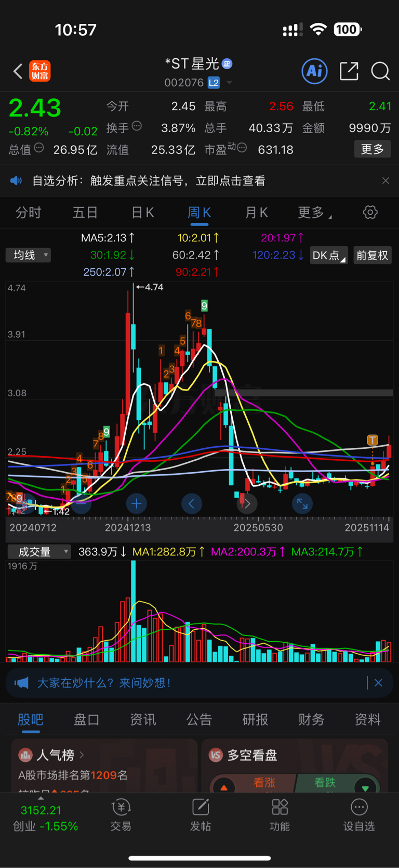
Task: Switch to the 五日 chart tab
Action: [x=85, y=212]
